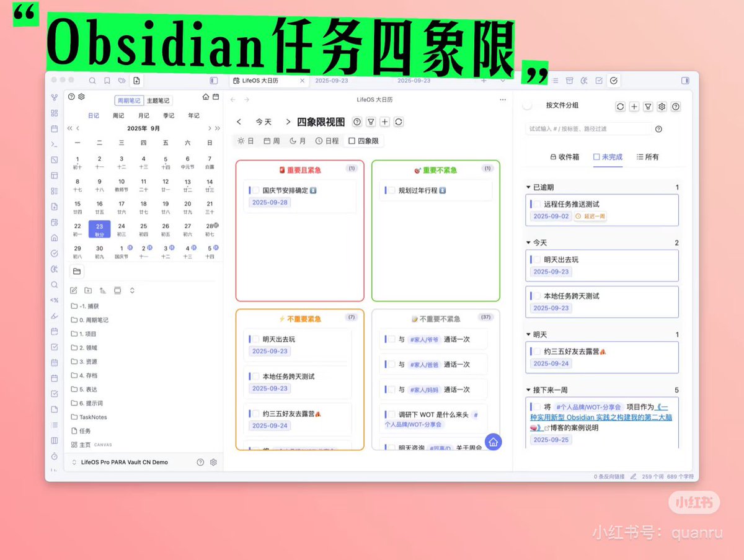Screen dimensions: 744x560
Task: Collapse the 今天 group in right panel
Action: pyautogui.click(x=528, y=243)
